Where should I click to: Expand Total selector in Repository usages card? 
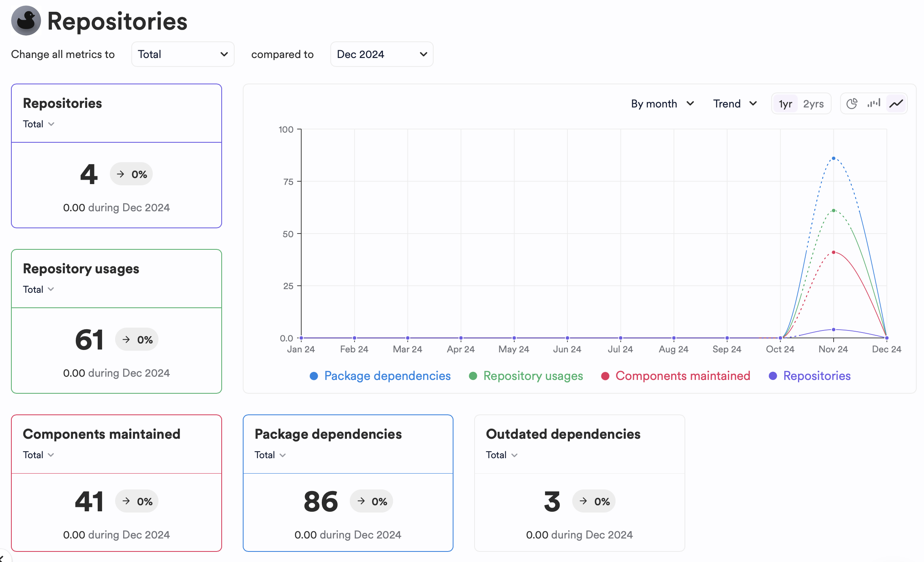38,290
